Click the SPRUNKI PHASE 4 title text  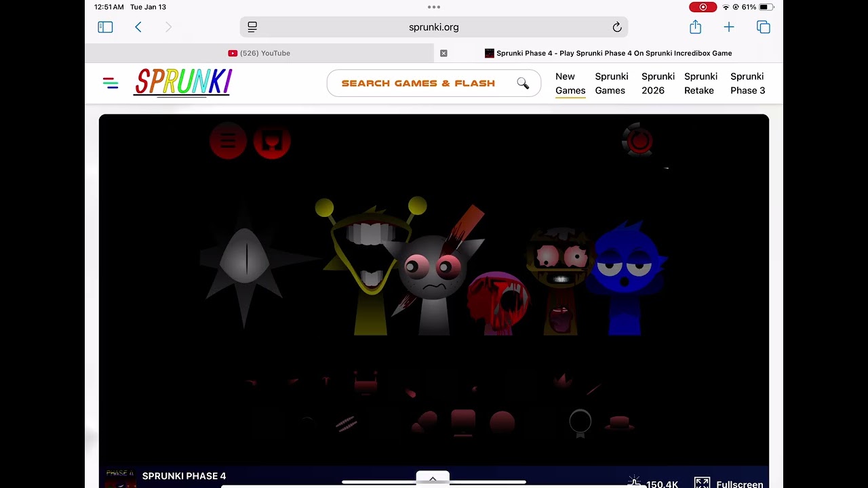(x=184, y=476)
